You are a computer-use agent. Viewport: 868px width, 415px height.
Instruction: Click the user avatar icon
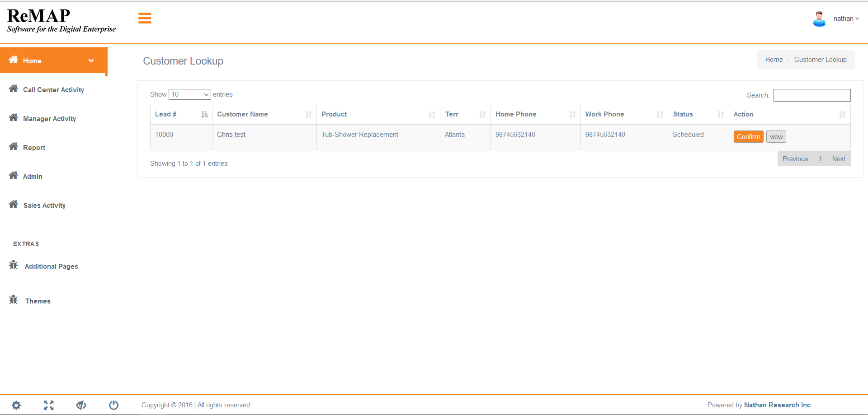coord(819,19)
